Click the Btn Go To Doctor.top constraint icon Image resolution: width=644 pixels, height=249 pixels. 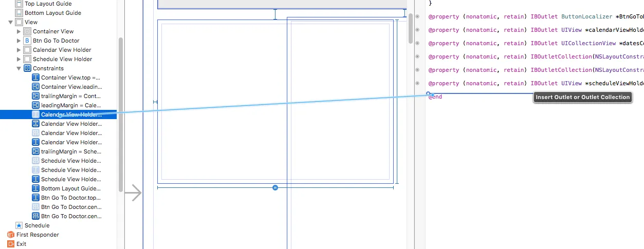coord(36,198)
